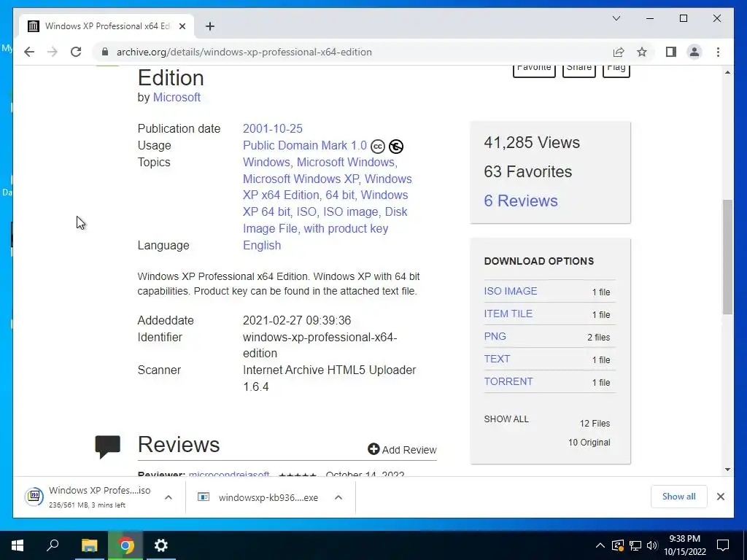Go back to the previous page
The image size is (747, 560).
(x=29, y=52)
